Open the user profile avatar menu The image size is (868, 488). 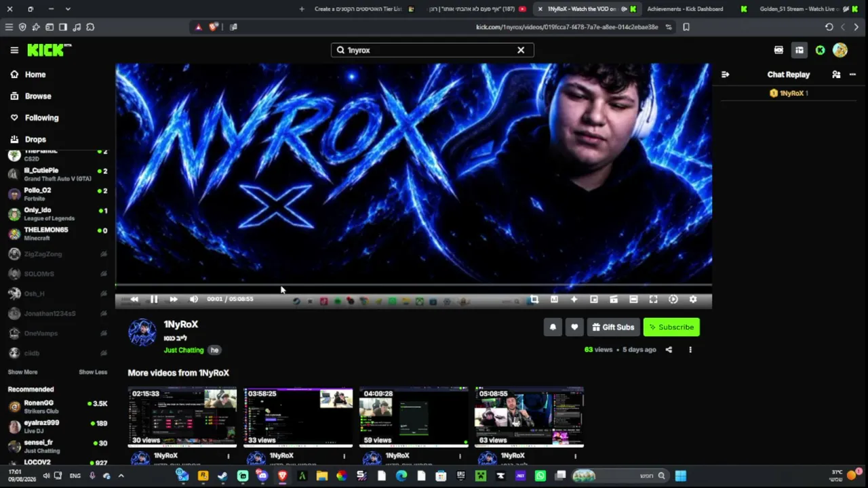[840, 50]
